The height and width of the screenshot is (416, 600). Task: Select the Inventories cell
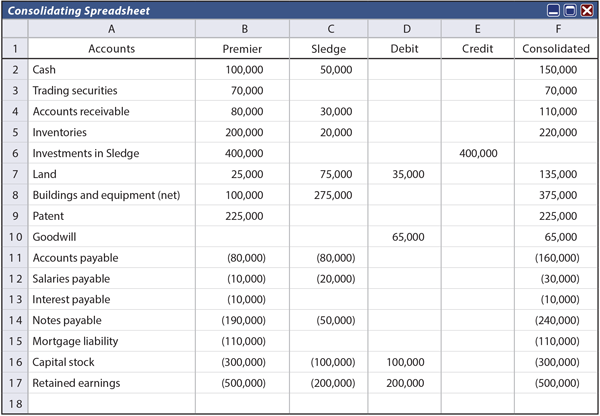(111, 132)
